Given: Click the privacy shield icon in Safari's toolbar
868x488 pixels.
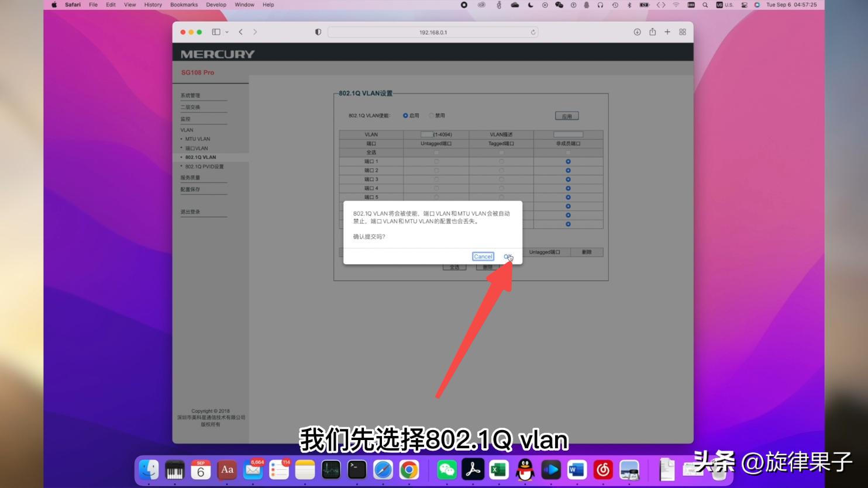Looking at the screenshot, I should pyautogui.click(x=317, y=32).
